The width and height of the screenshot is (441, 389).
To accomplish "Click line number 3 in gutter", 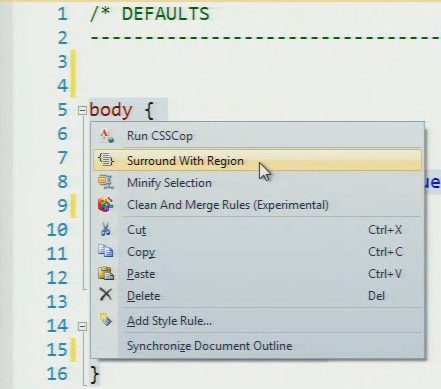I will [62, 62].
